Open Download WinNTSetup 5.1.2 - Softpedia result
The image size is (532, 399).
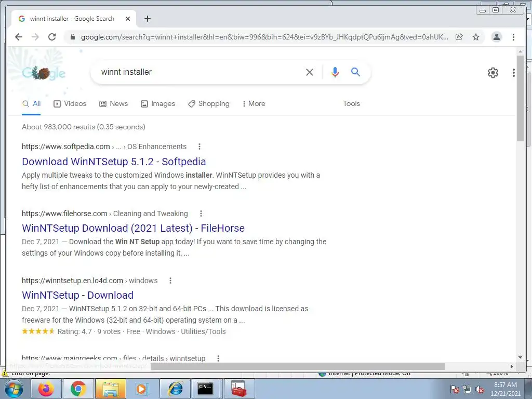click(x=114, y=162)
